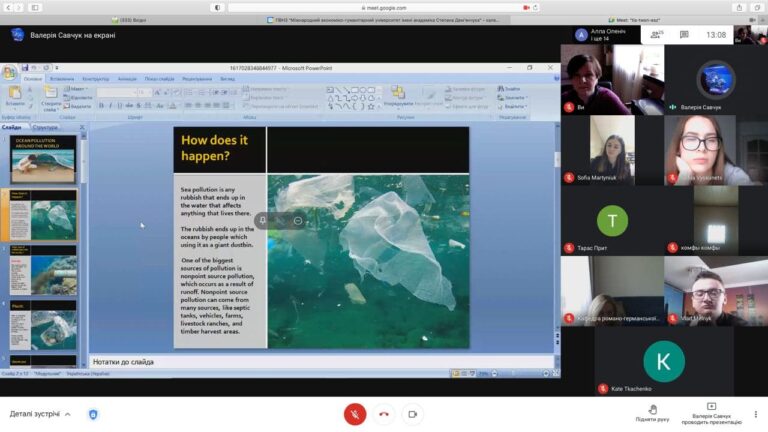Click the blue shield safety icon
The image size is (768, 432).
93,414
